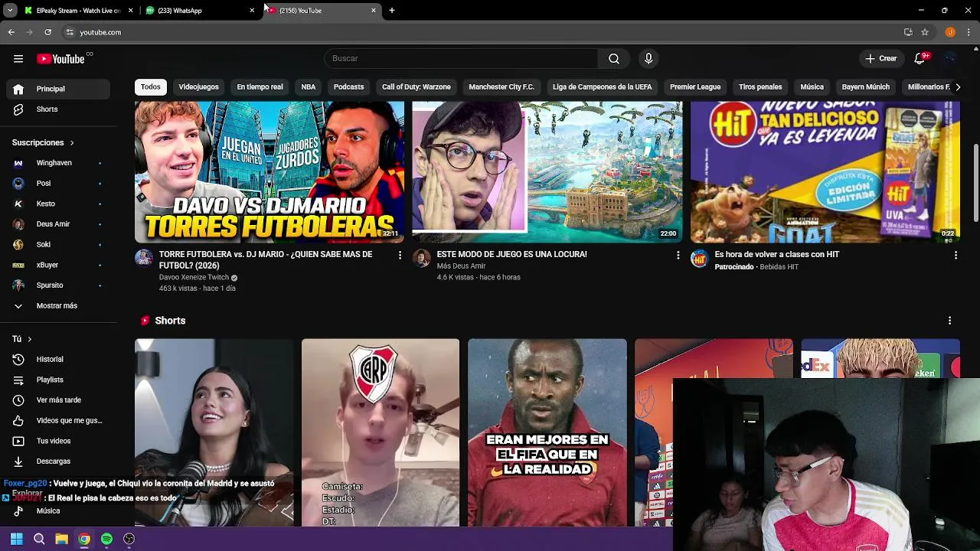Open File Explorer from taskbar

pyautogui.click(x=61, y=539)
